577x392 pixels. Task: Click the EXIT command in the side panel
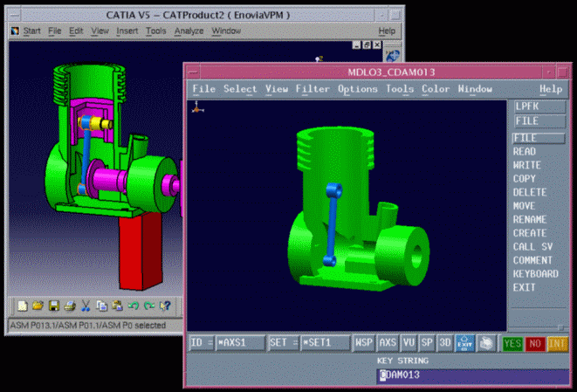(524, 288)
